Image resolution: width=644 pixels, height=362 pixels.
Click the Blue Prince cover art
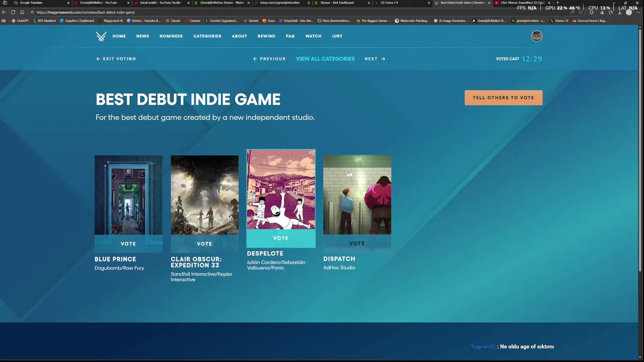128,195
